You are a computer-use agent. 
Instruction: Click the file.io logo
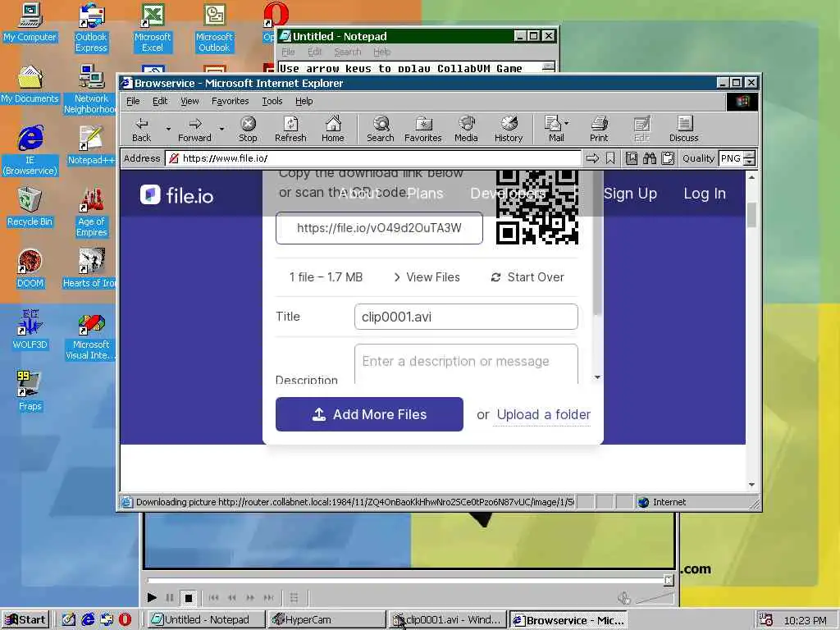coord(176,195)
